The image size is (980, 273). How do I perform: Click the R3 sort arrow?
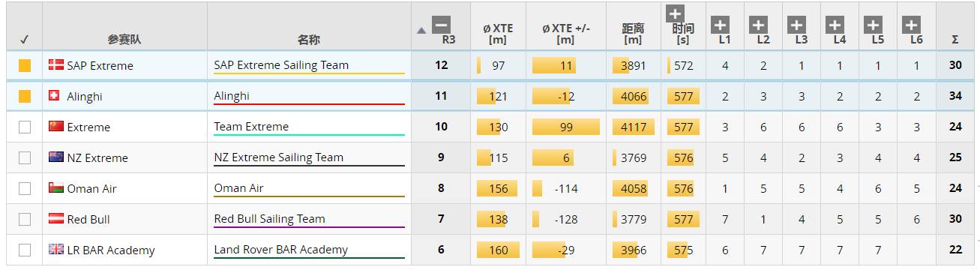[x=421, y=31]
